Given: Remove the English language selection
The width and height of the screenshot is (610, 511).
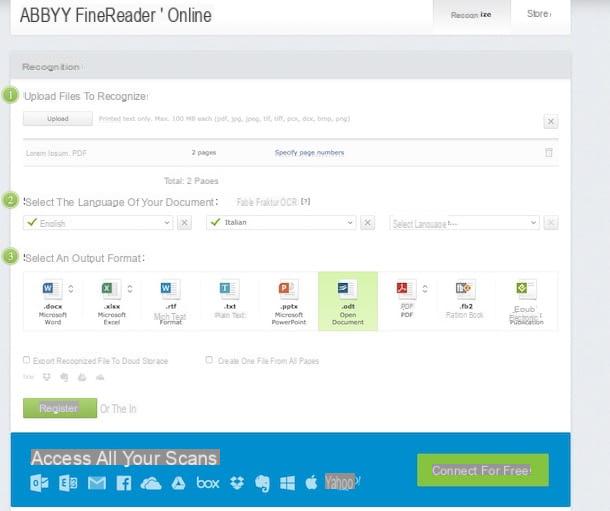Looking at the screenshot, I should point(184,223).
